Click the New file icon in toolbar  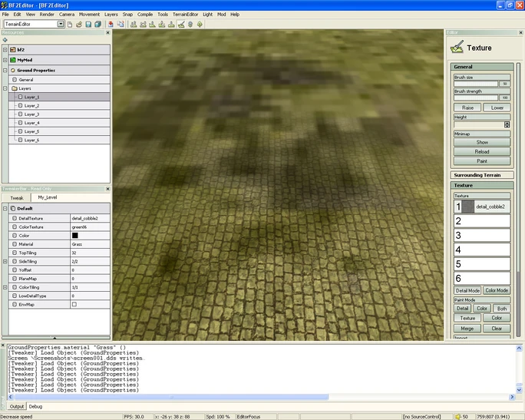click(x=70, y=24)
